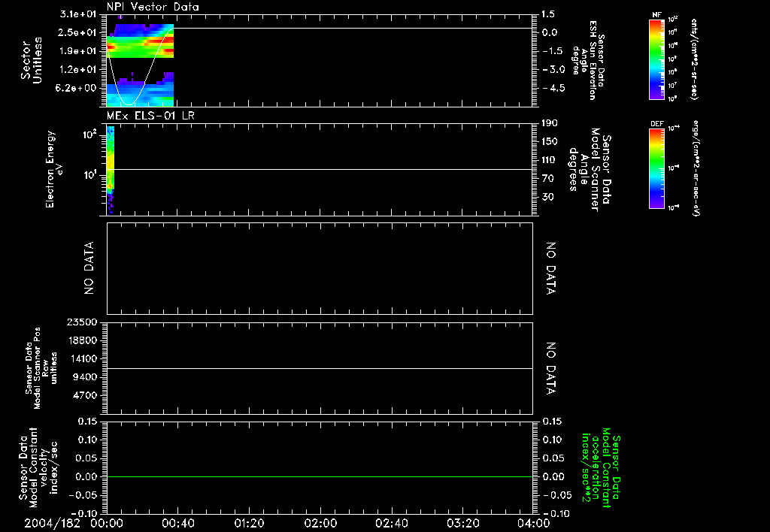The image size is (770, 532).
Task: Click the MEx ELS-01 LR panel title
Action: tap(150, 116)
